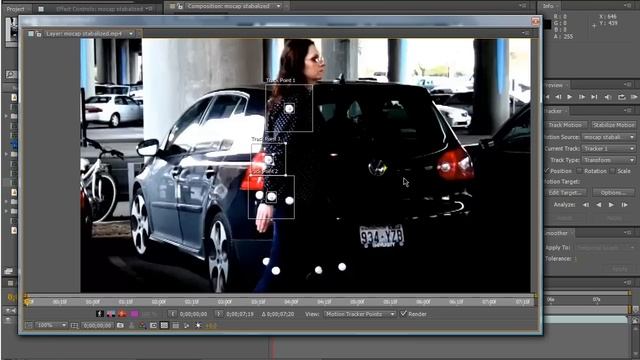This screenshot has width=640, height=360.
Task: Toggle audio mute in Preview panel
Action: coord(608,97)
